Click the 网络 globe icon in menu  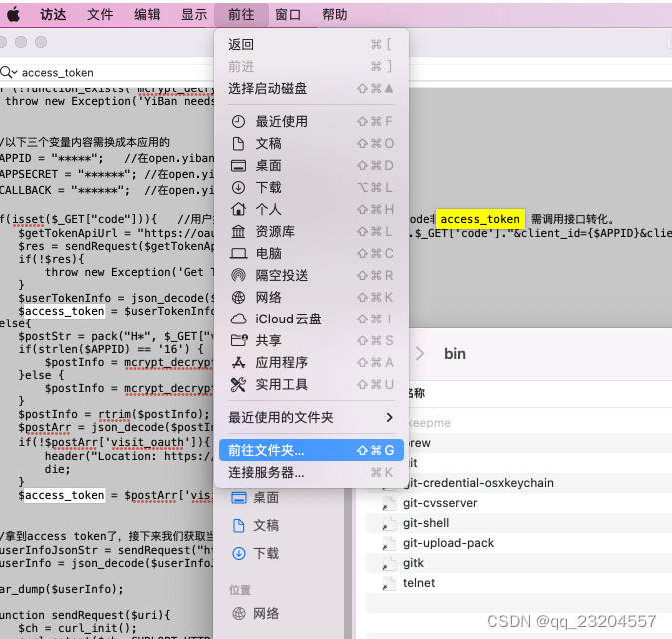[x=239, y=297]
